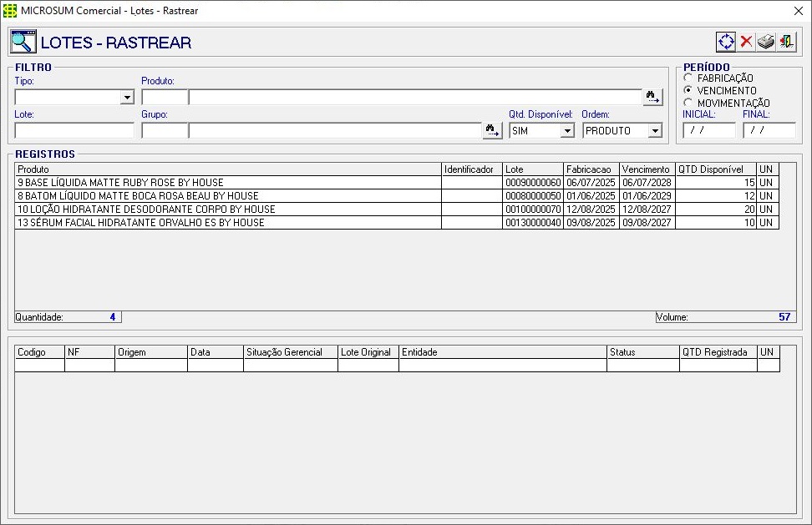Select the MOVIMENTAÇÃO period radio button

click(688, 103)
